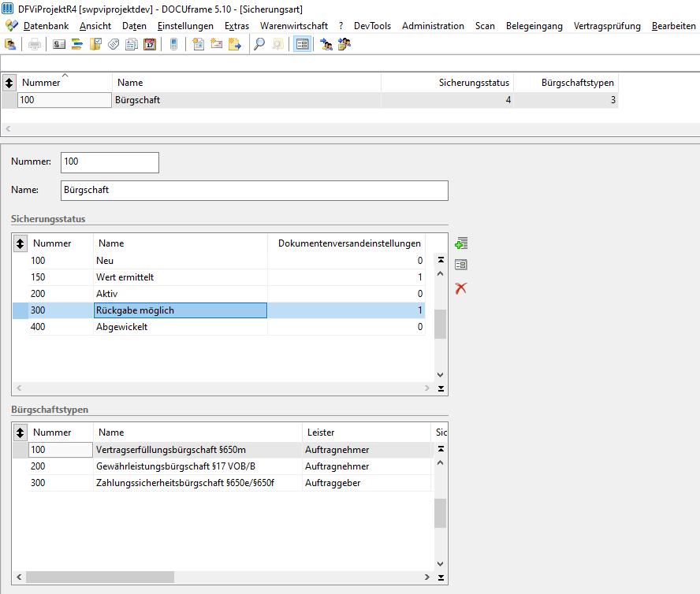Open the DevTools menu
The width and height of the screenshot is (700, 594).
[372, 26]
